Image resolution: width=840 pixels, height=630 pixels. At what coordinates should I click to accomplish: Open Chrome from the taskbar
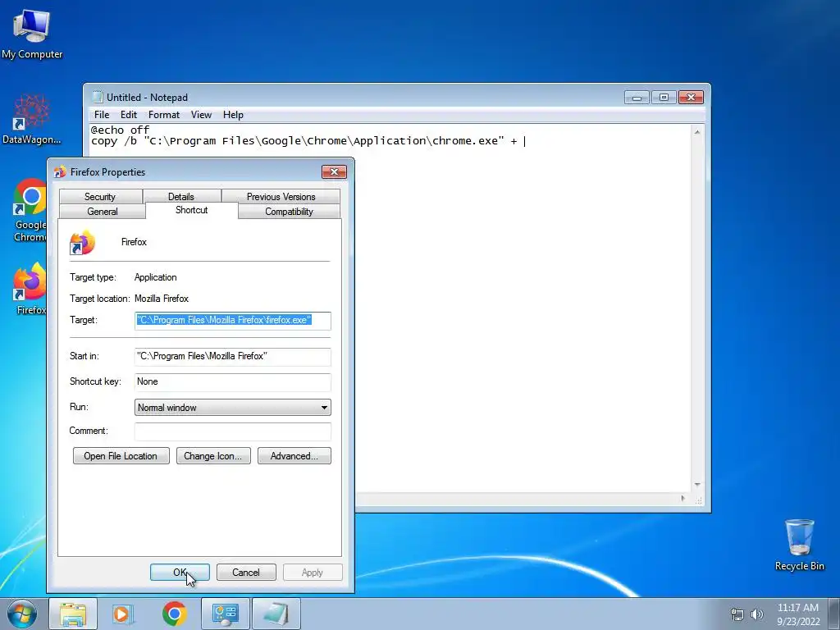coord(175,614)
